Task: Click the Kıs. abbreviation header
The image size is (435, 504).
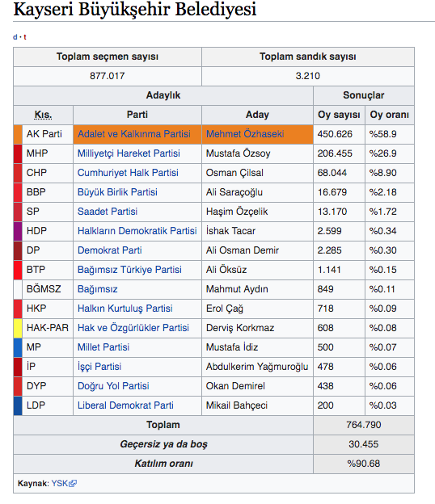Action: (x=43, y=115)
